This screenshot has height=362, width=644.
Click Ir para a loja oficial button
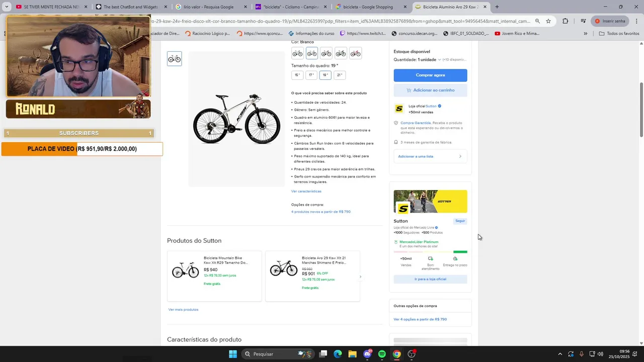click(430, 279)
